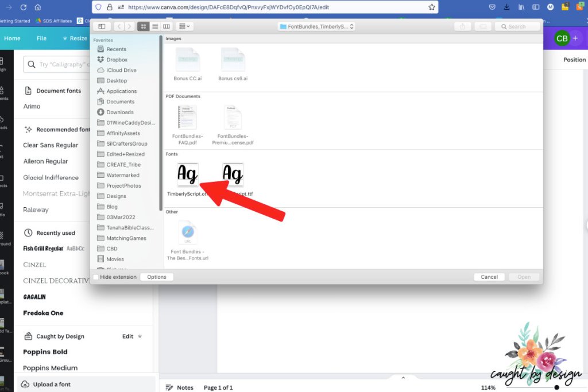Select Arimo document font
The height and width of the screenshot is (392, 588).
coord(32,106)
